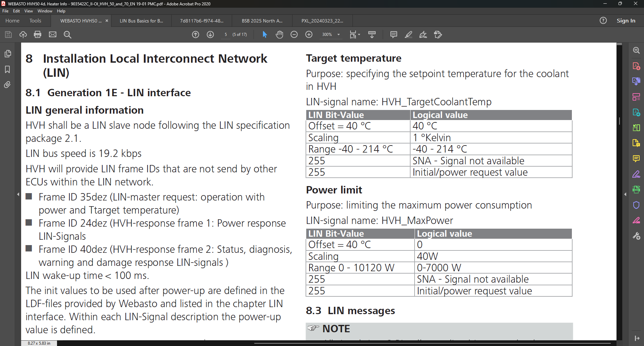Click the page number input field
644x346 pixels.
pyautogui.click(x=226, y=35)
